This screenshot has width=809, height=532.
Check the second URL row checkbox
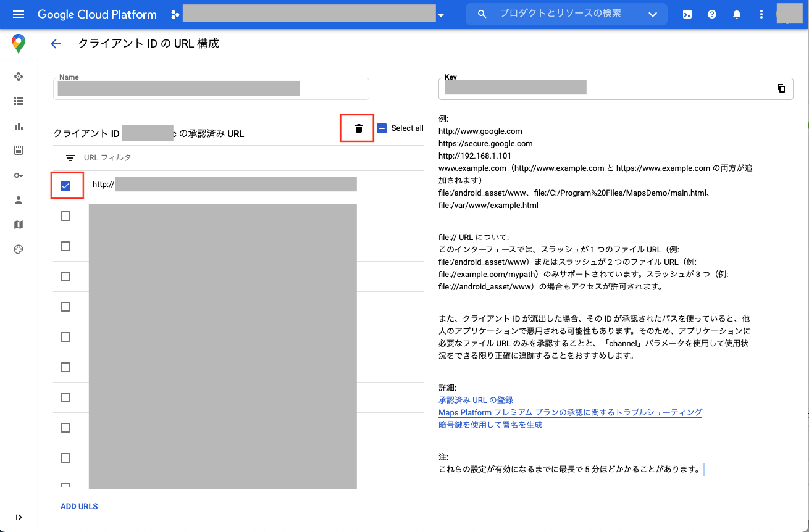pyautogui.click(x=65, y=216)
